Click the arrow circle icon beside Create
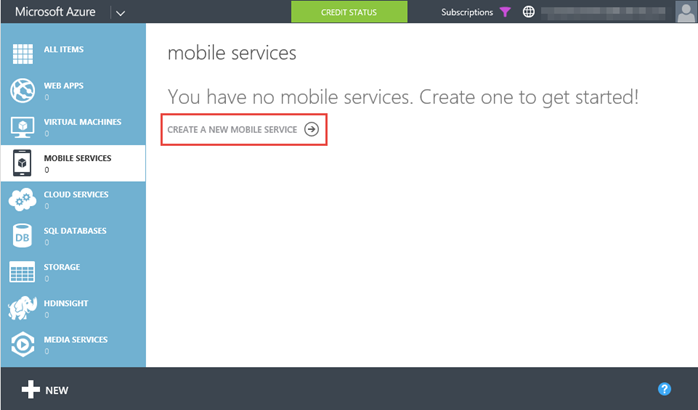This screenshot has width=698, height=410. [312, 130]
